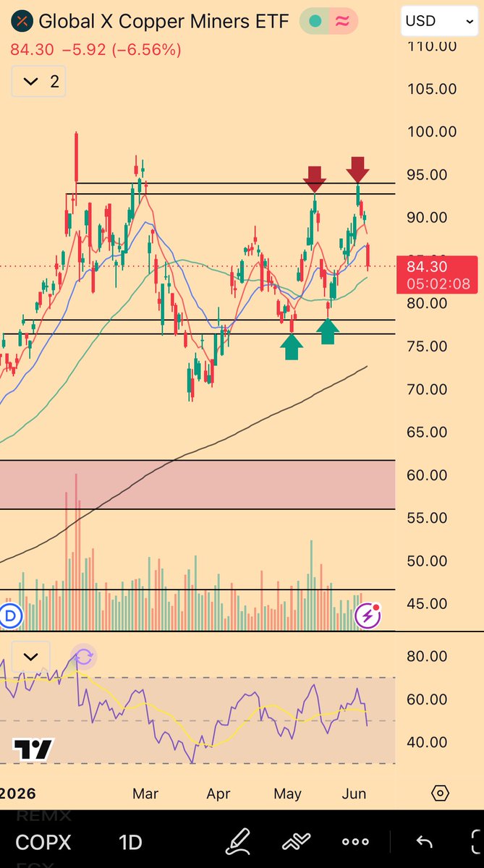Tap the undo arrow

pos(424,842)
